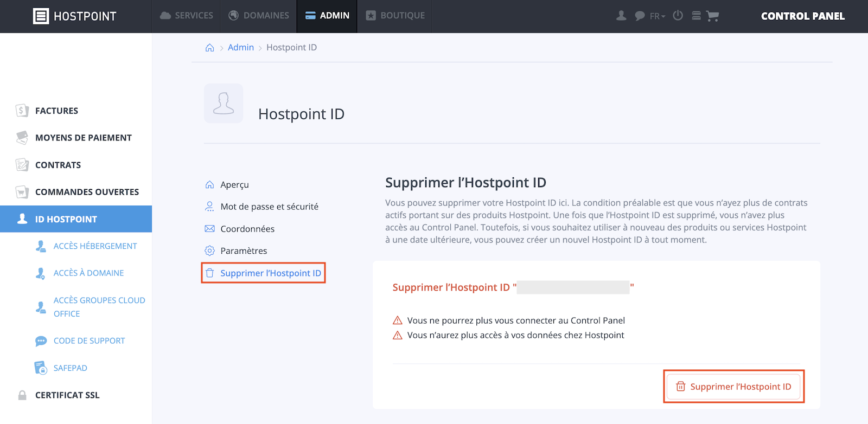This screenshot has height=424, width=868.
Task: Click the Accès hébergement user icon
Action: 41,246
